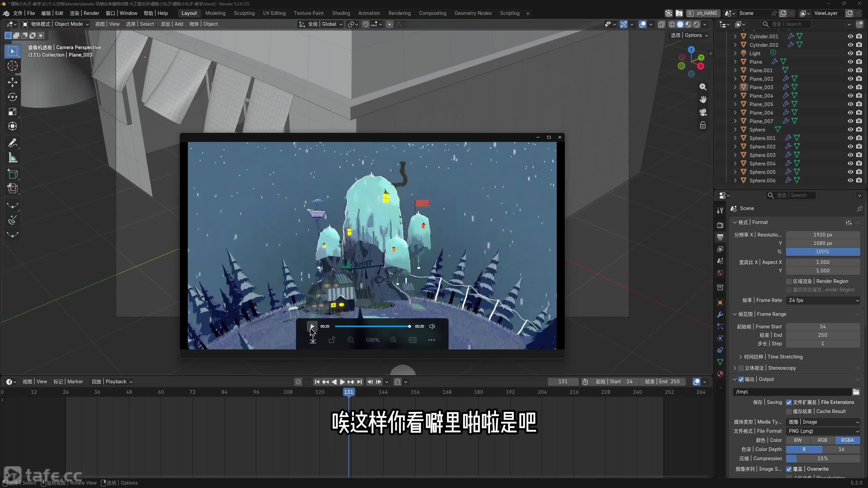Open the Object Mode dropdown
This screenshot has width=868, height=488.
click(55, 24)
